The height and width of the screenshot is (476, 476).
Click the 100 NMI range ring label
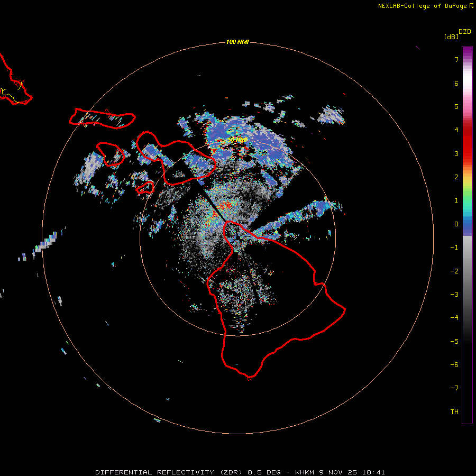point(237,42)
